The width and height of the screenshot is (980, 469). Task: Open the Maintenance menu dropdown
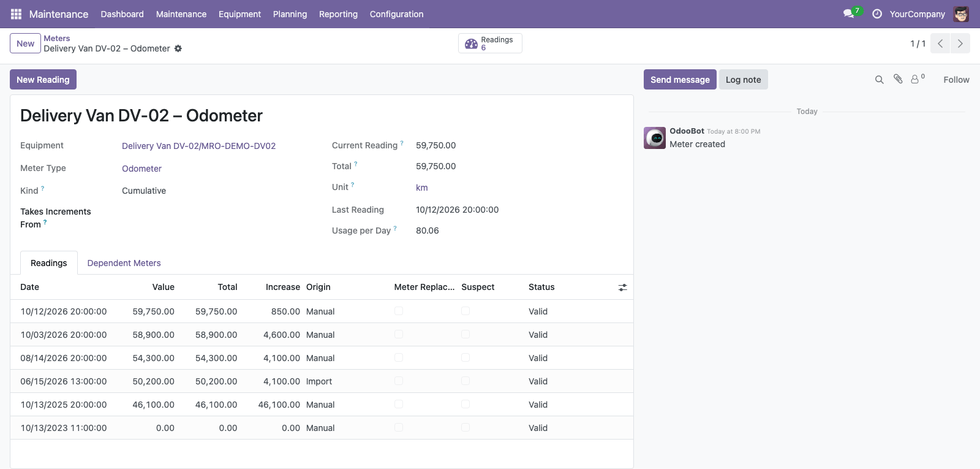181,14
